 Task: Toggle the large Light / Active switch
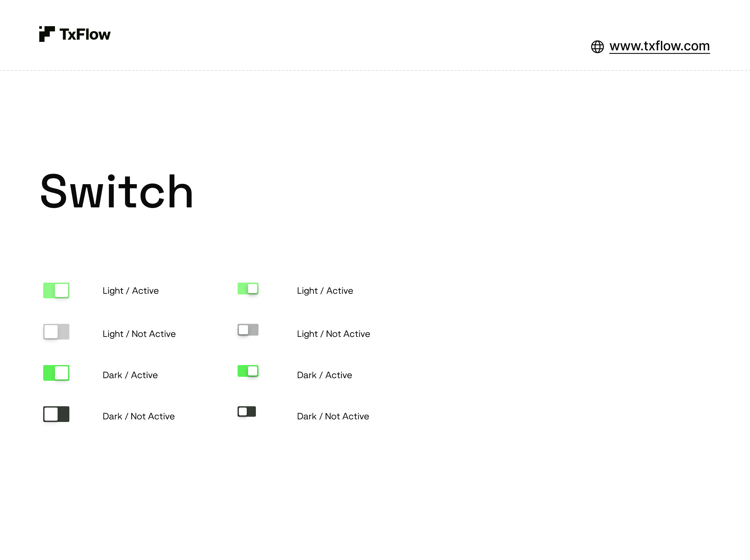coord(56,290)
